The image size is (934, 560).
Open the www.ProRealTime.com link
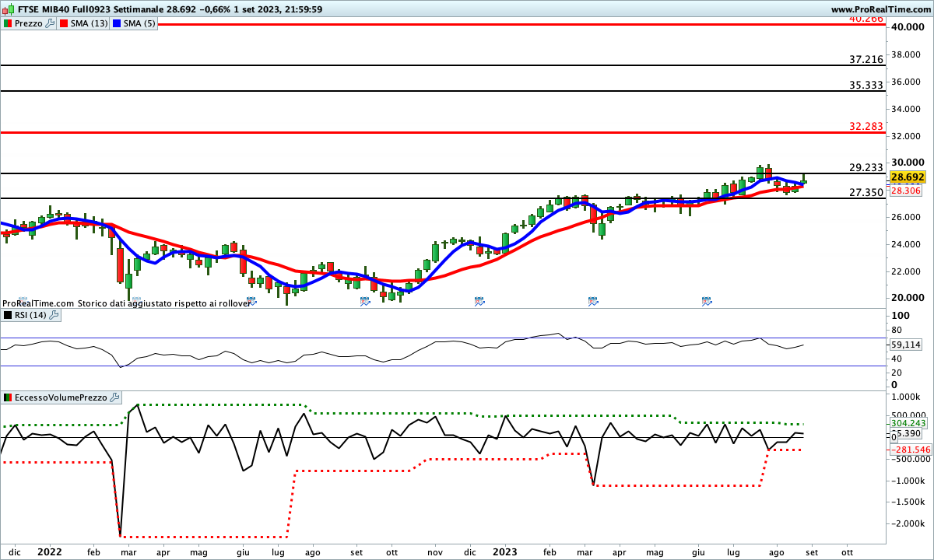[x=881, y=9]
